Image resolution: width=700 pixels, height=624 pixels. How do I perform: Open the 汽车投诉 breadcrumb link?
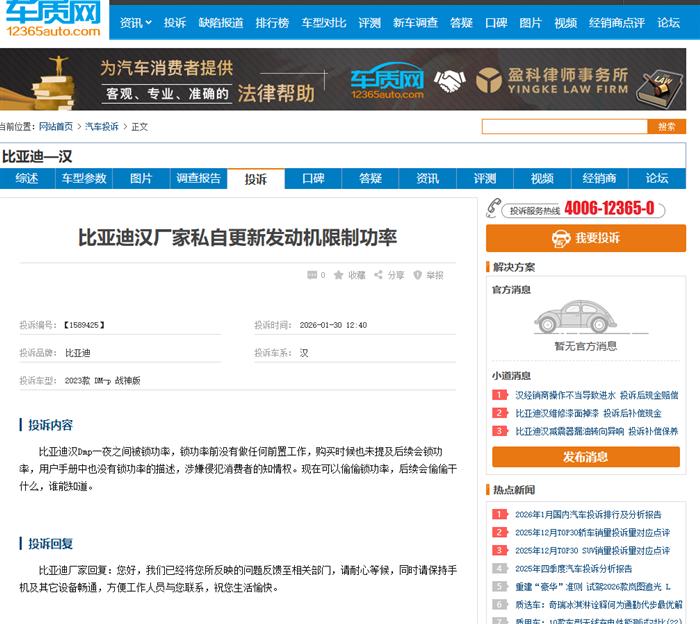coord(101,127)
